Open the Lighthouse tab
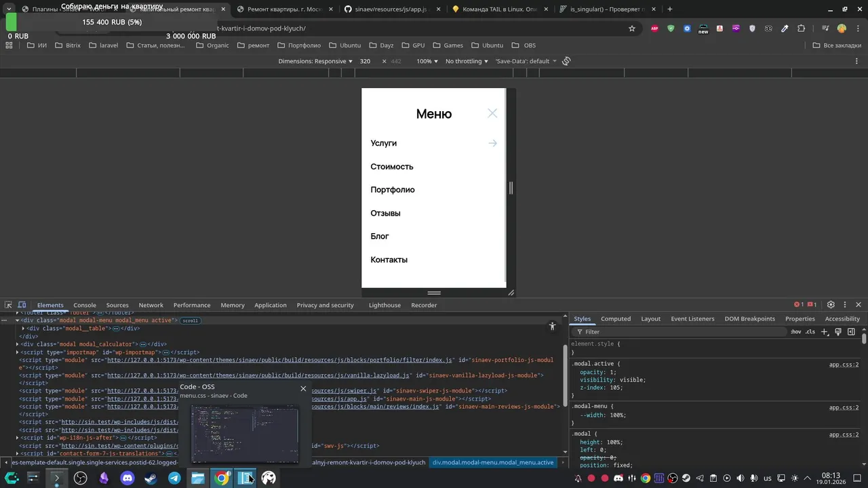 (384, 305)
